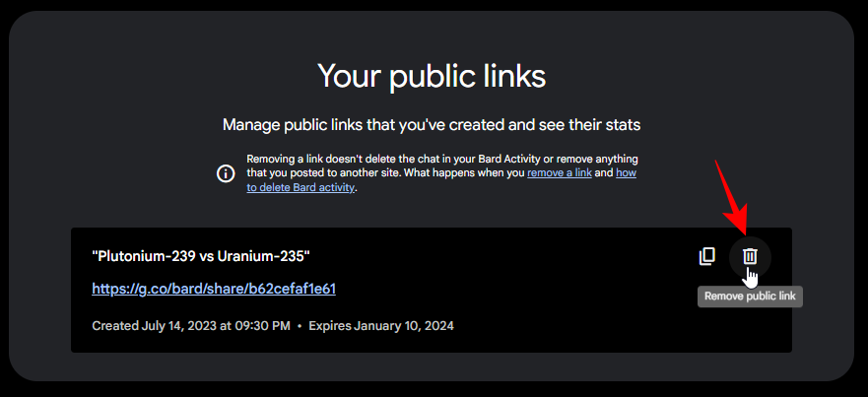Open the 'remove a link' help link
The width and height of the screenshot is (868, 397).
(560, 172)
